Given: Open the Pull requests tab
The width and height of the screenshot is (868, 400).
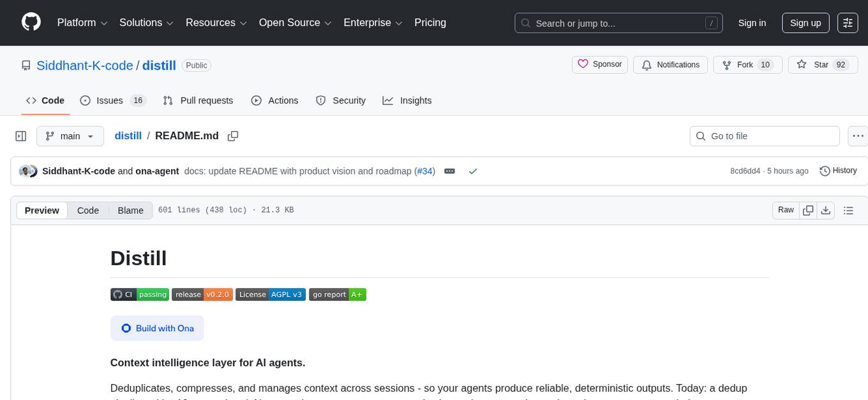Looking at the screenshot, I should tap(198, 100).
